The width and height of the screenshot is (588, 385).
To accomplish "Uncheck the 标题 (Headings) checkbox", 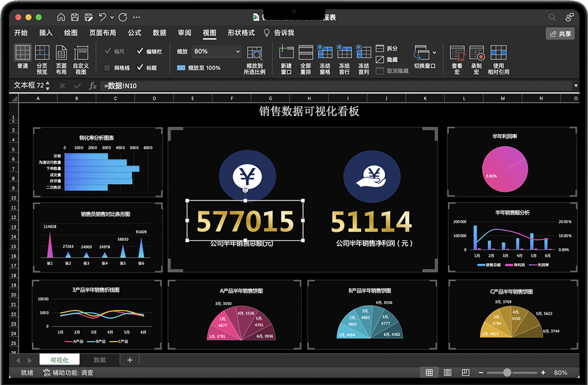I will coord(140,68).
